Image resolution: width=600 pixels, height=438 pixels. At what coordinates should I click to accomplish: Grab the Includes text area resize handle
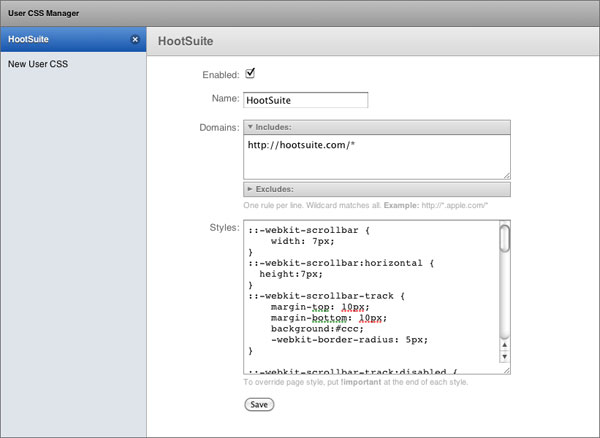tap(506, 175)
